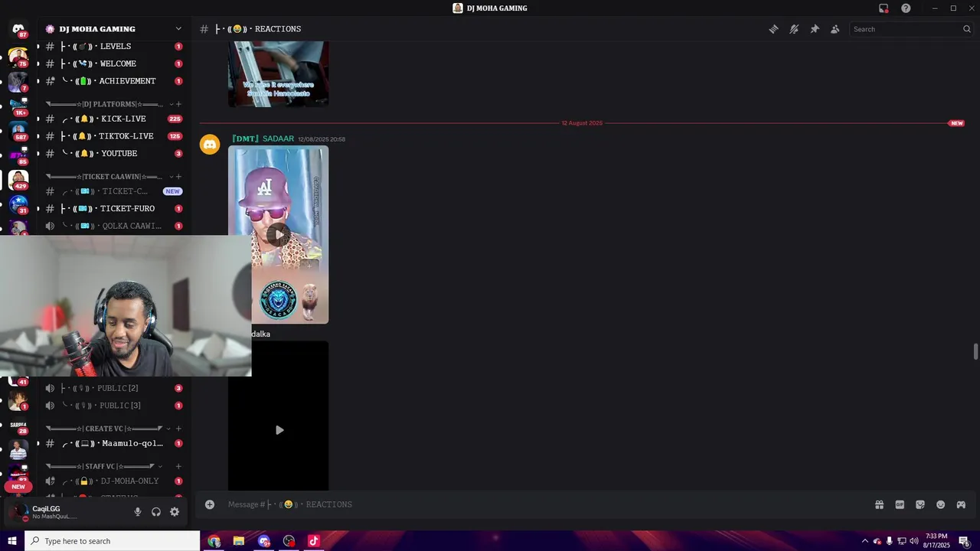Play SADAAR's video with purple cap
The width and height of the screenshot is (980, 551).
279,235
